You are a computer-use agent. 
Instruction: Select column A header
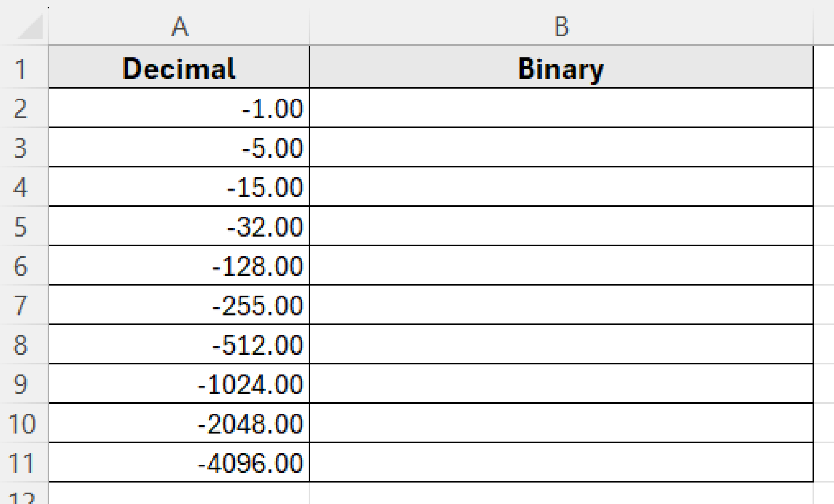(x=179, y=26)
